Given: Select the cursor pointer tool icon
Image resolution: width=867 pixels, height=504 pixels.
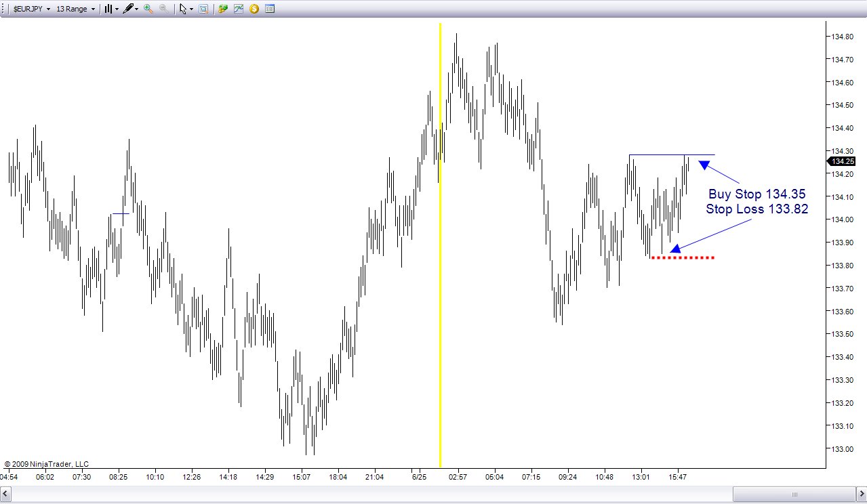Looking at the screenshot, I should 183,9.
